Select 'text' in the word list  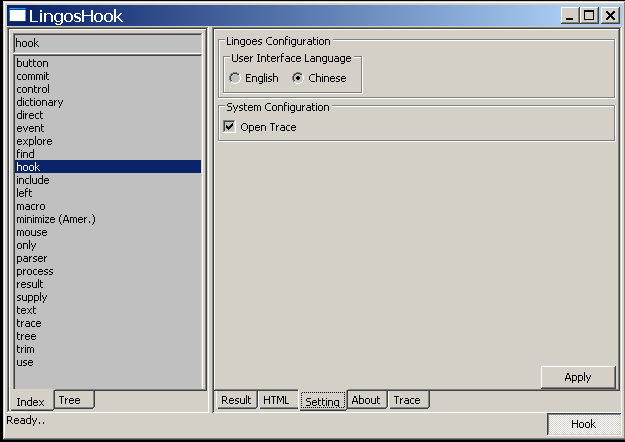pos(108,310)
